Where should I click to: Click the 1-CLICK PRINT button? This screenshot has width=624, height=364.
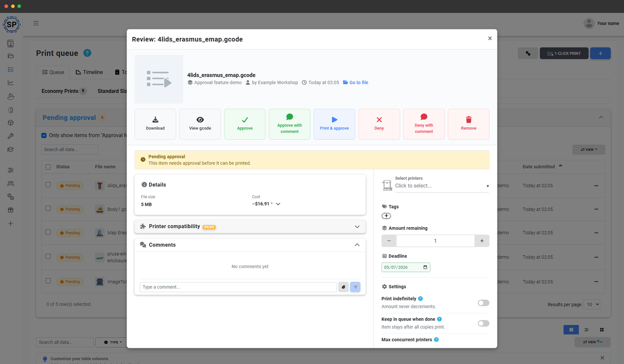[x=564, y=53]
